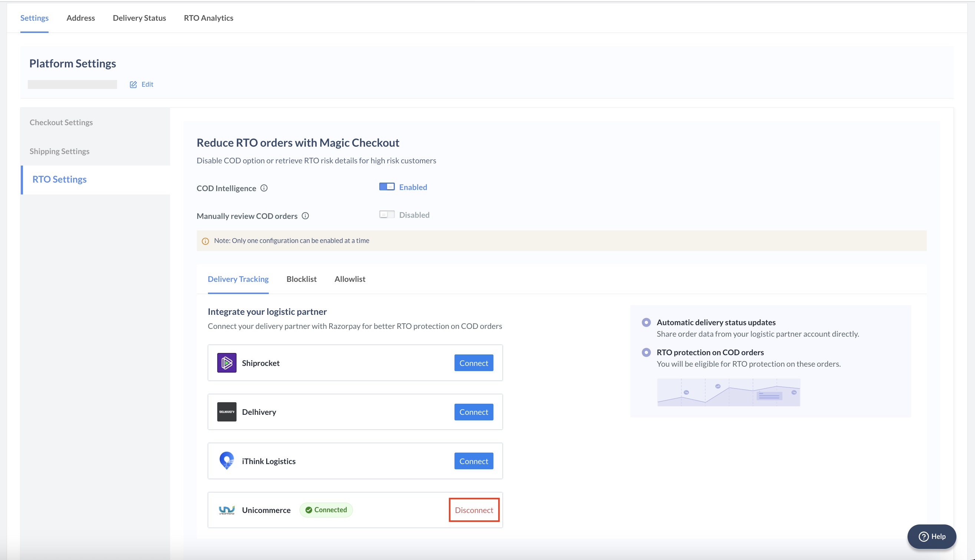Enable Manually review COD orders toggle
The width and height of the screenshot is (975, 560).
pos(386,214)
